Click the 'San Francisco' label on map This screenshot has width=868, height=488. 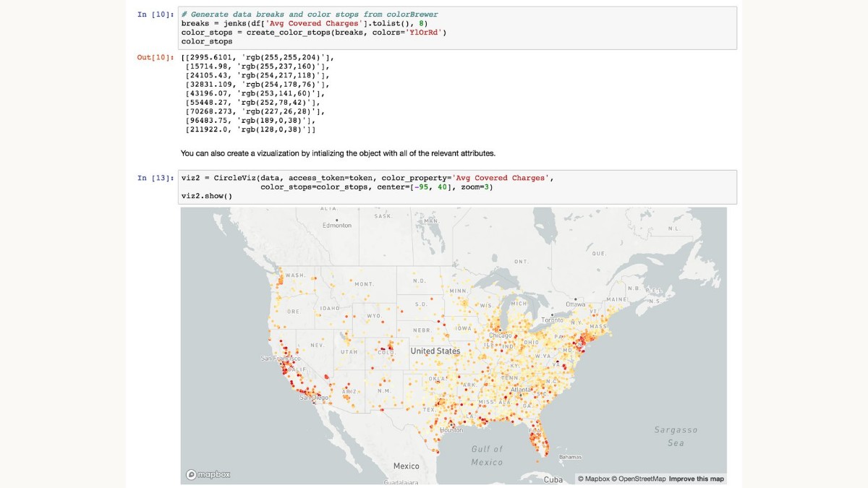coord(281,359)
